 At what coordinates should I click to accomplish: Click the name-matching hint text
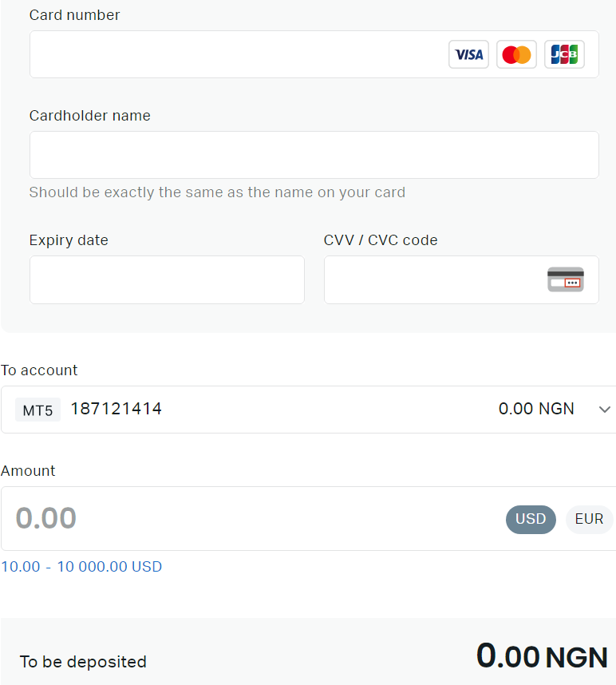(217, 192)
